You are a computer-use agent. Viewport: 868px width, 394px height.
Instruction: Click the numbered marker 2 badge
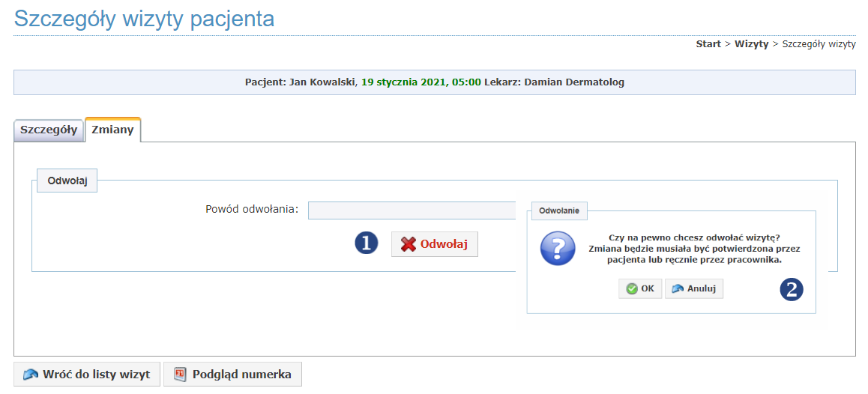[x=792, y=289]
